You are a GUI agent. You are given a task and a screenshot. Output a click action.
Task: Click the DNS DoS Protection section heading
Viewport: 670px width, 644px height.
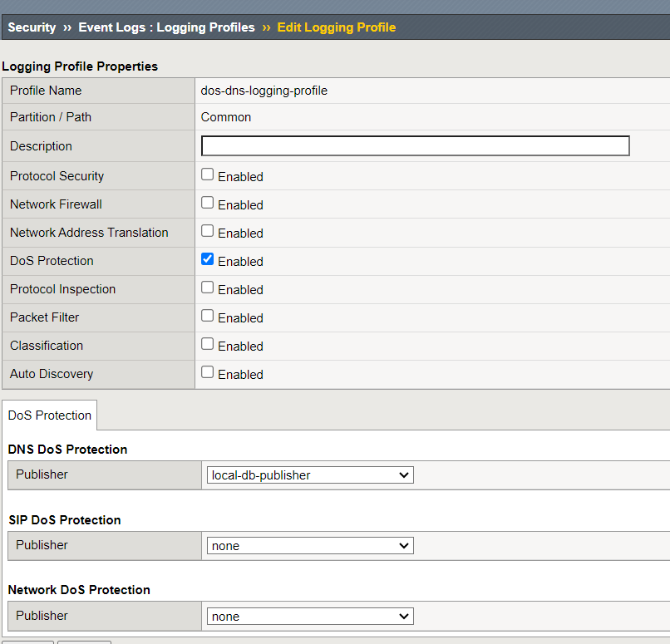point(68,450)
